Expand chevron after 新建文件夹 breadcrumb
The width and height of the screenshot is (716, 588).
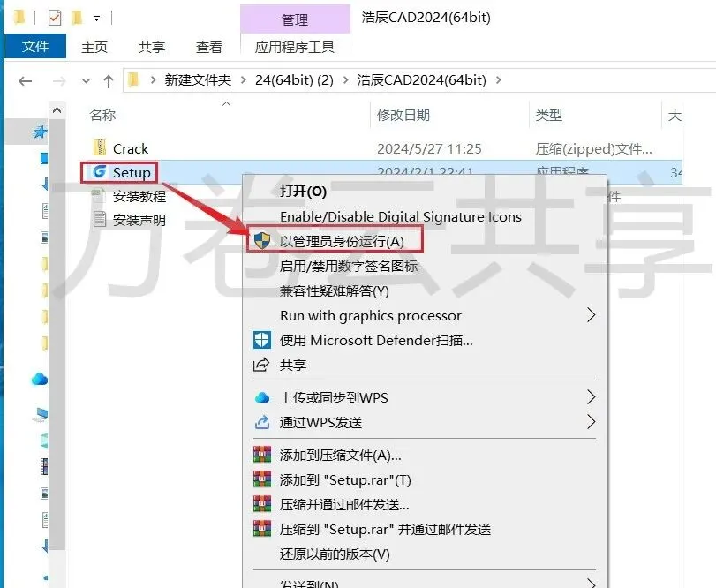[243, 80]
